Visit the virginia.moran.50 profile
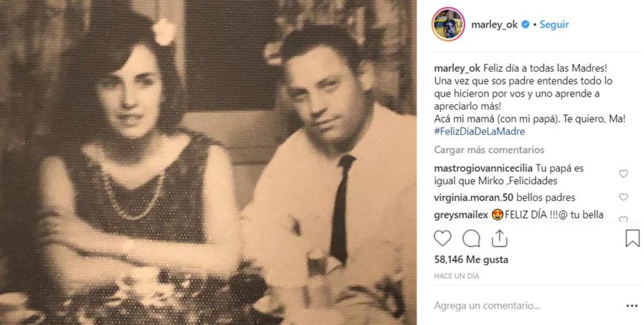 point(474,197)
